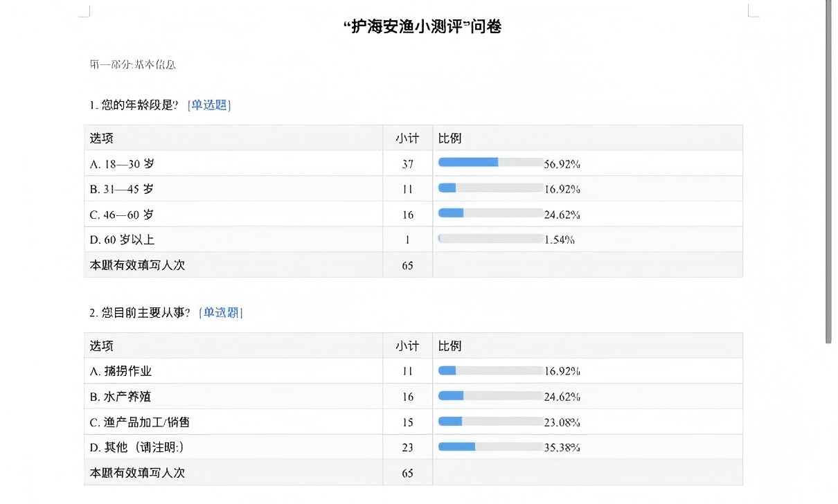The height and width of the screenshot is (504, 838).
Task: Select the B. 31—45 岁 option row
Action: (x=413, y=189)
